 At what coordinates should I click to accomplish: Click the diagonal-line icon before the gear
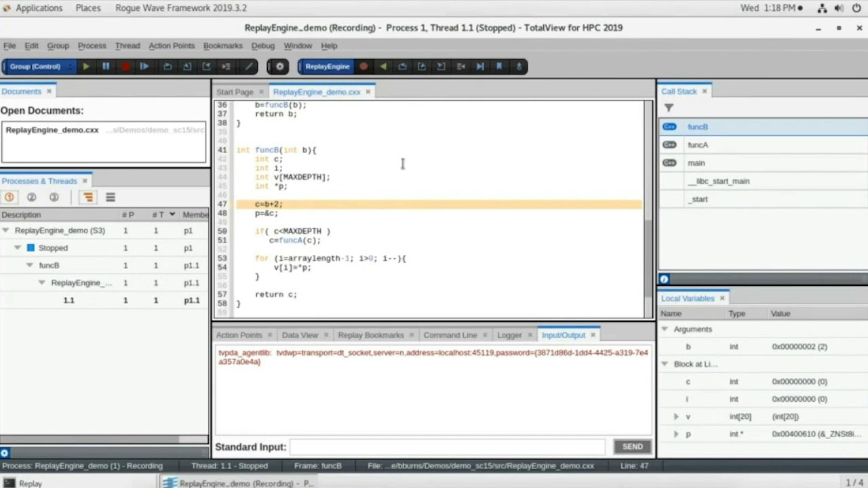coord(249,66)
